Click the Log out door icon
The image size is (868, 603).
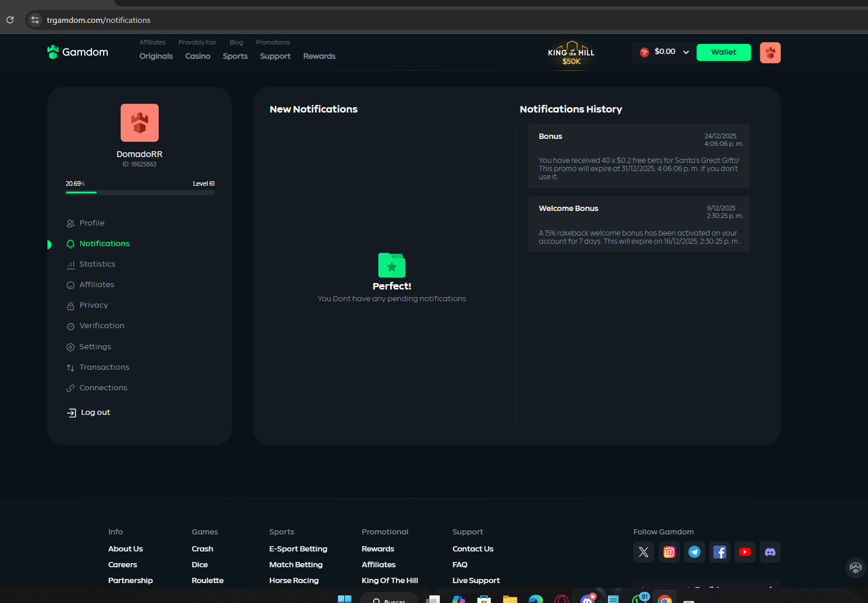point(71,413)
